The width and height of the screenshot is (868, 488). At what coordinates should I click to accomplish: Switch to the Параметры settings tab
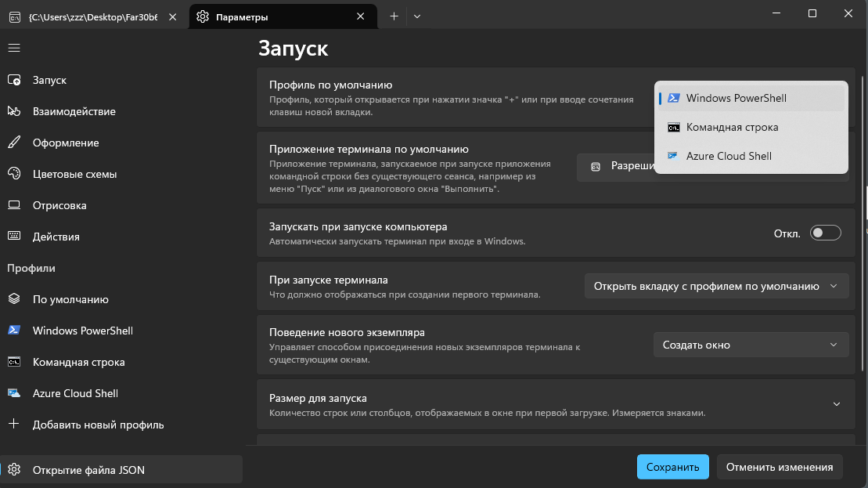click(283, 16)
